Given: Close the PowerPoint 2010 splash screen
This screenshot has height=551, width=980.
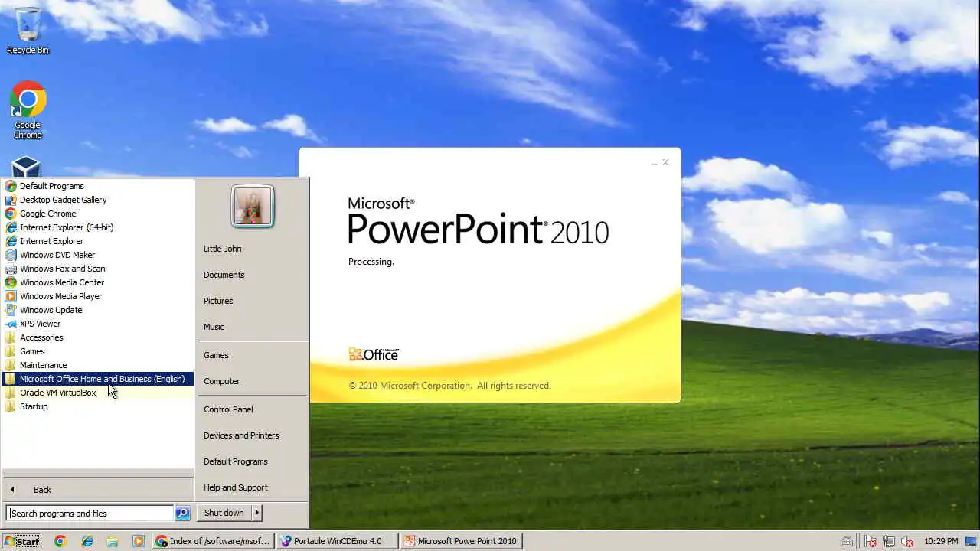Looking at the screenshot, I should click(666, 162).
